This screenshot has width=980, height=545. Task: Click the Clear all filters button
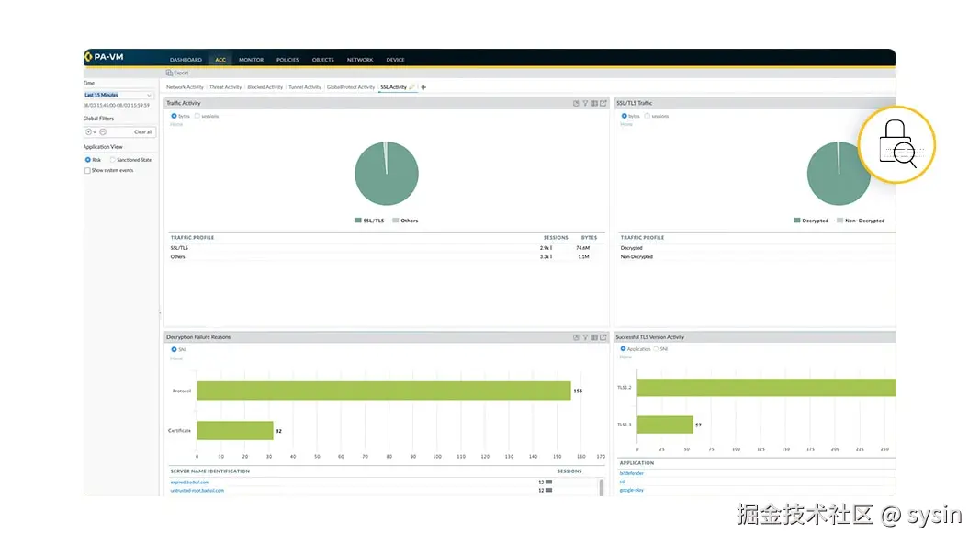tap(143, 132)
